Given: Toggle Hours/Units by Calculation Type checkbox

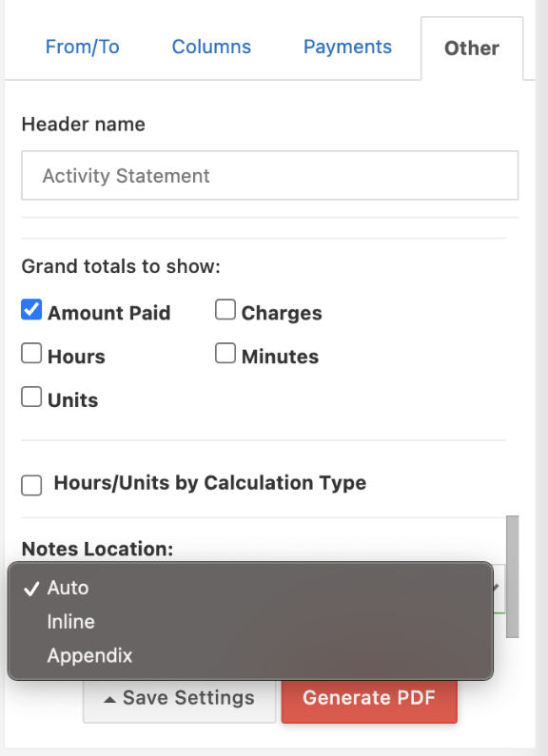Looking at the screenshot, I should pos(31,485).
